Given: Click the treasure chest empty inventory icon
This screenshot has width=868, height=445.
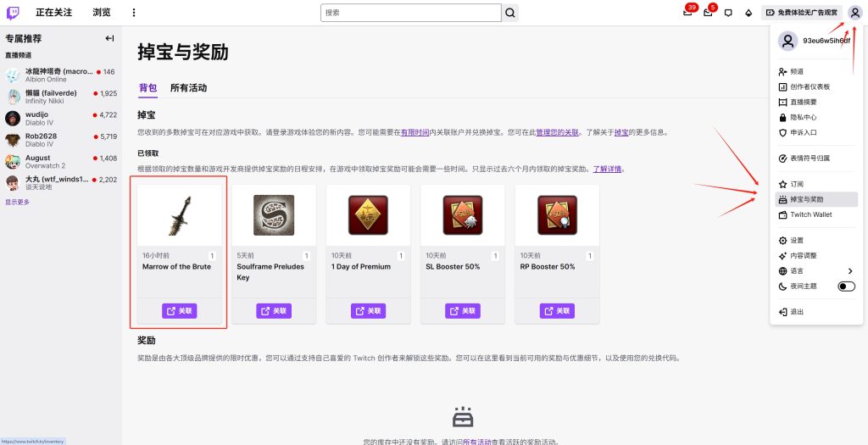Looking at the screenshot, I should click(x=463, y=417).
